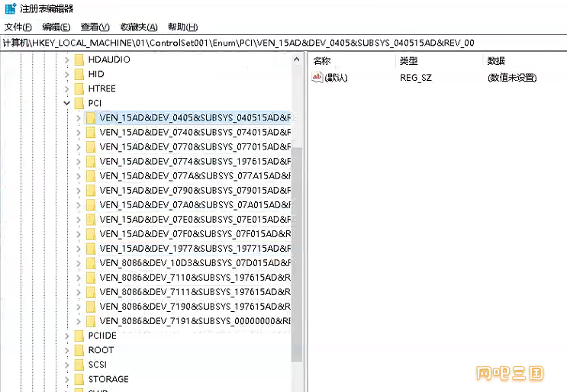The height and width of the screenshot is (392, 567).
Task: Select the PCIIDE folder icon
Action: [79, 336]
